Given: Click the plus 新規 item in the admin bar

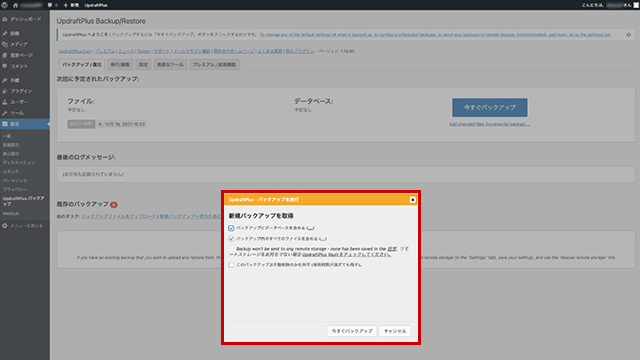Looking at the screenshot, I should coord(71,5).
